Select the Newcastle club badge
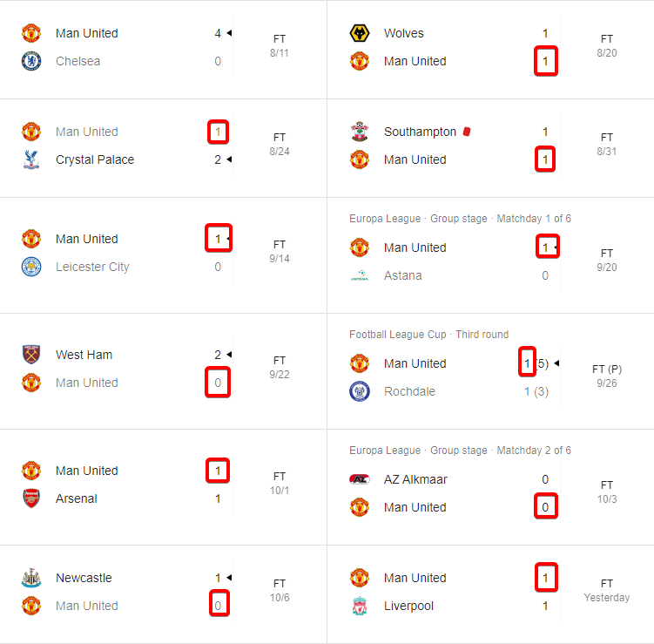 (31, 578)
